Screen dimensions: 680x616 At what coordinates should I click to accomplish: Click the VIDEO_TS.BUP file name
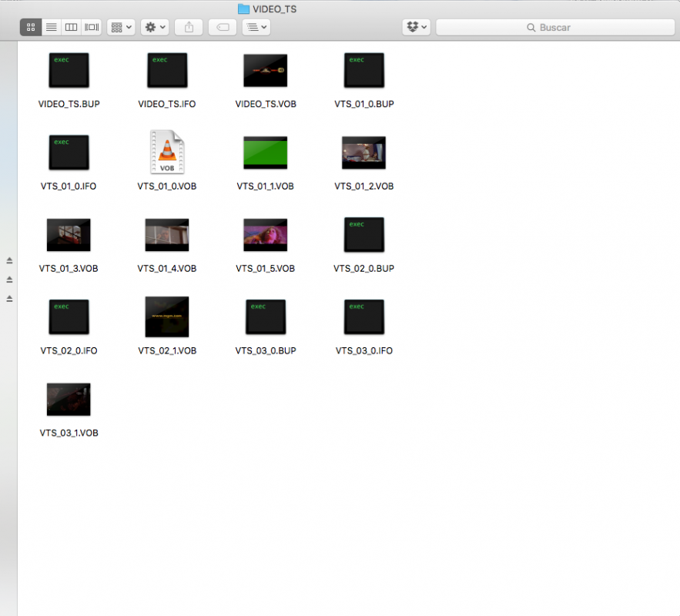click(69, 104)
